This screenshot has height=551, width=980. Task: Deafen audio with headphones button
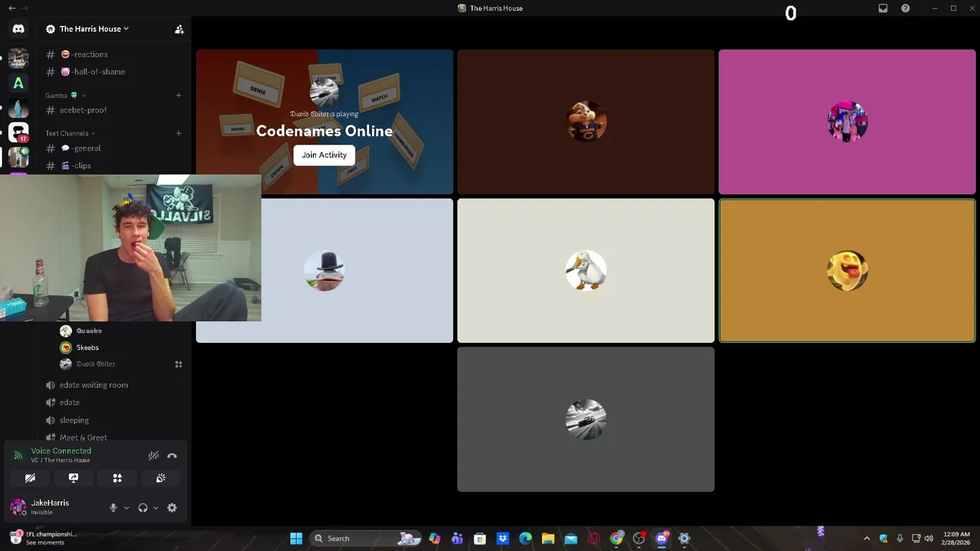(142, 508)
